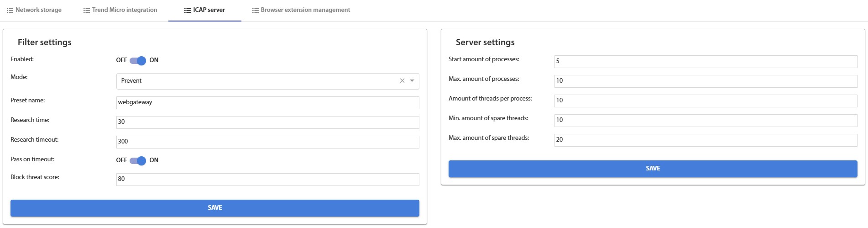Image resolution: width=868 pixels, height=228 pixels.
Task: Edit Max. amount of spare threads field
Action: (706, 140)
